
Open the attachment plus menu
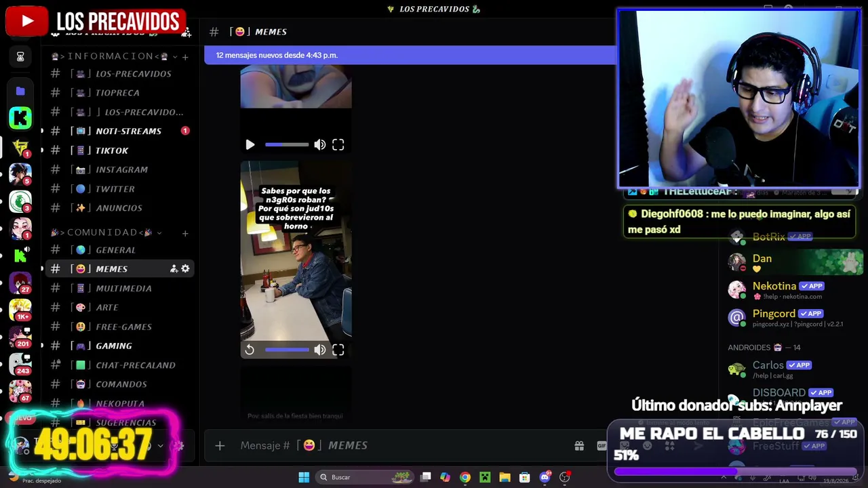[x=220, y=445]
